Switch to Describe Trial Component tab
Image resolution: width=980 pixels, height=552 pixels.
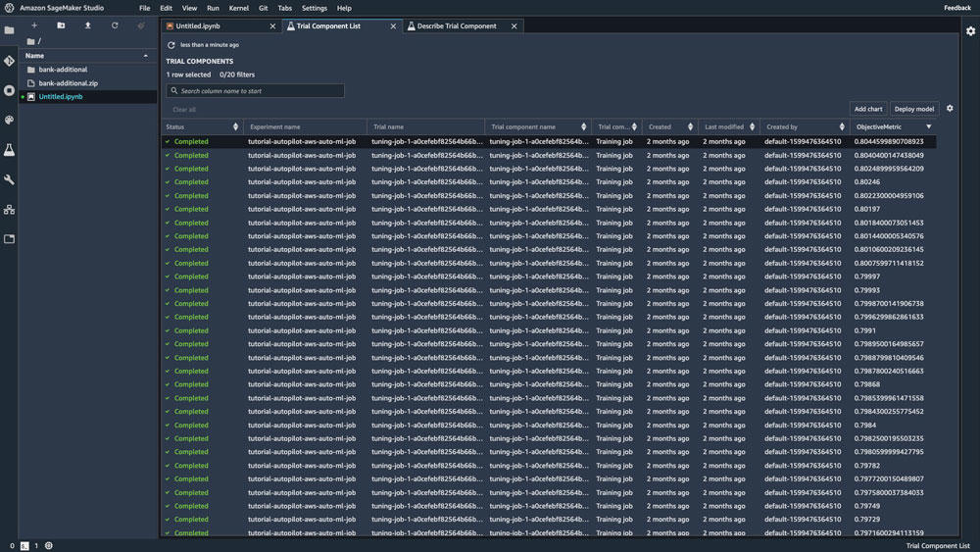(x=462, y=26)
